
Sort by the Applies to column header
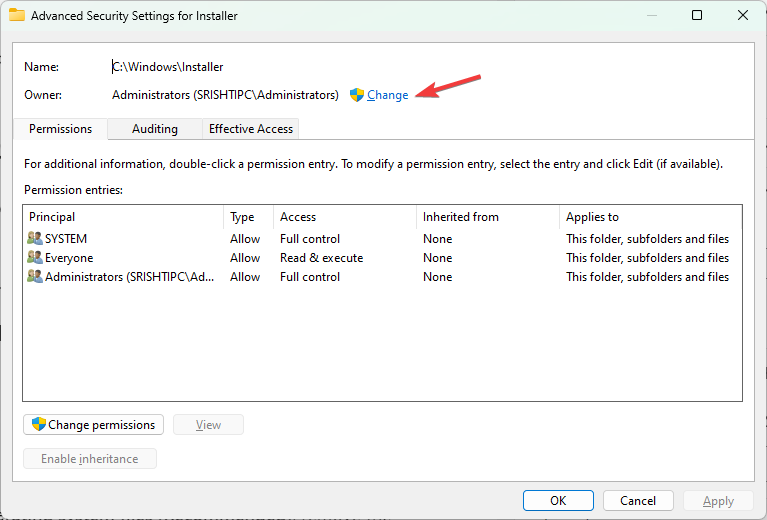pyautogui.click(x=651, y=217)
